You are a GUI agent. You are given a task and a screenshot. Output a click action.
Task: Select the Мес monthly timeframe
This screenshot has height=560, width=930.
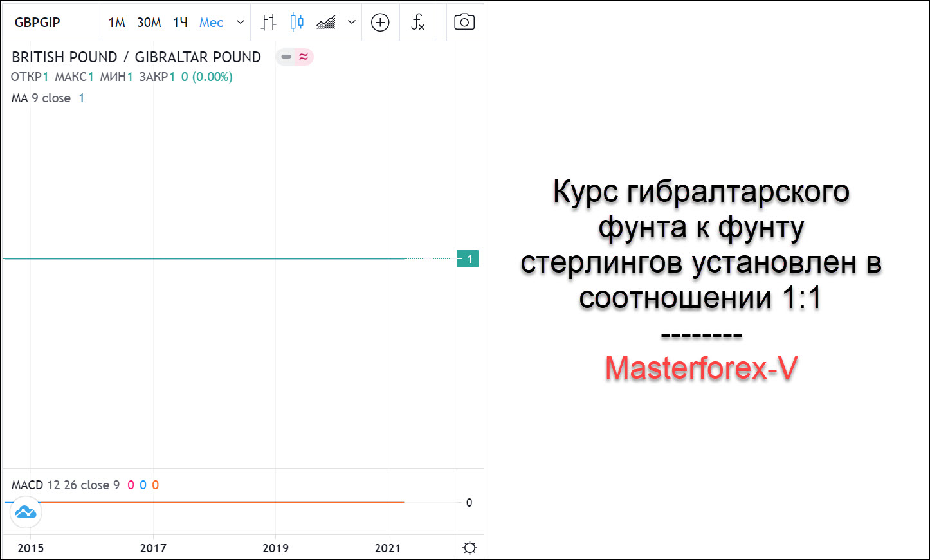[x=211, y=23]
